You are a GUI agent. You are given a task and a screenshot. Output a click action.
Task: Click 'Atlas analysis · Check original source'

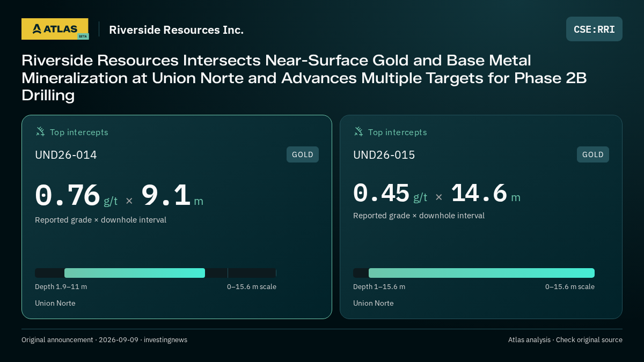(x=565, y=339)
